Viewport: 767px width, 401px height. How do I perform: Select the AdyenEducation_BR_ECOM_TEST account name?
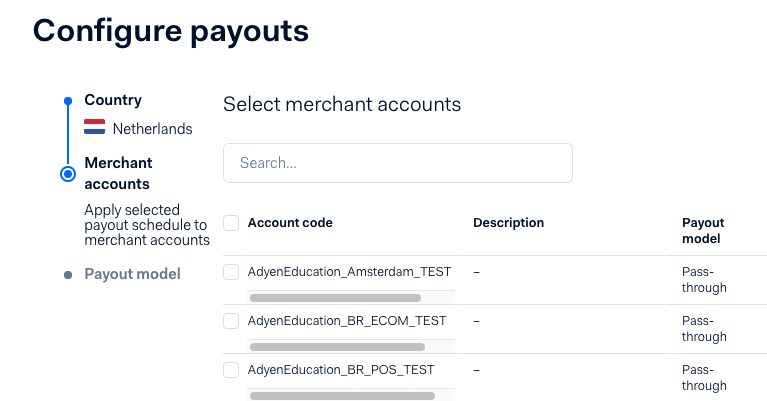[x=347, y=321]
